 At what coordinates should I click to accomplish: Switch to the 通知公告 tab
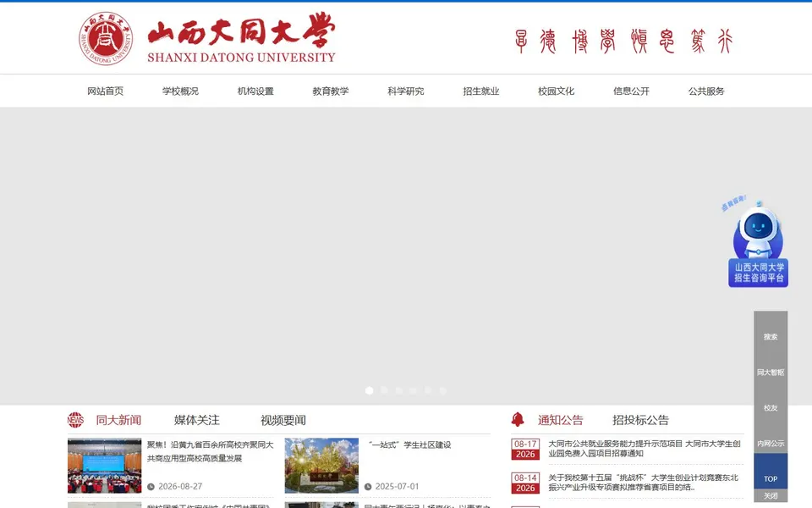click(x=560, y=420)
